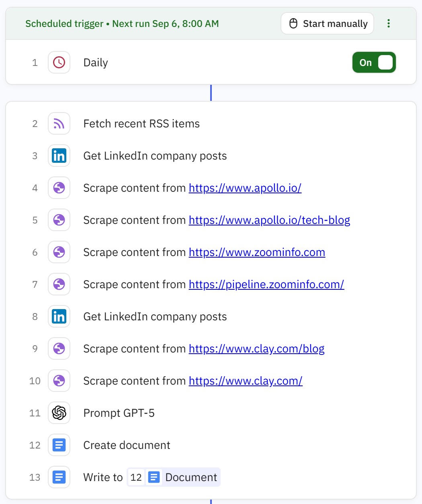Image resolution: width=422 pixels, height=504 pixels.
Task: Open the https://www.clay.com/ link
Action: click(246, 381)
